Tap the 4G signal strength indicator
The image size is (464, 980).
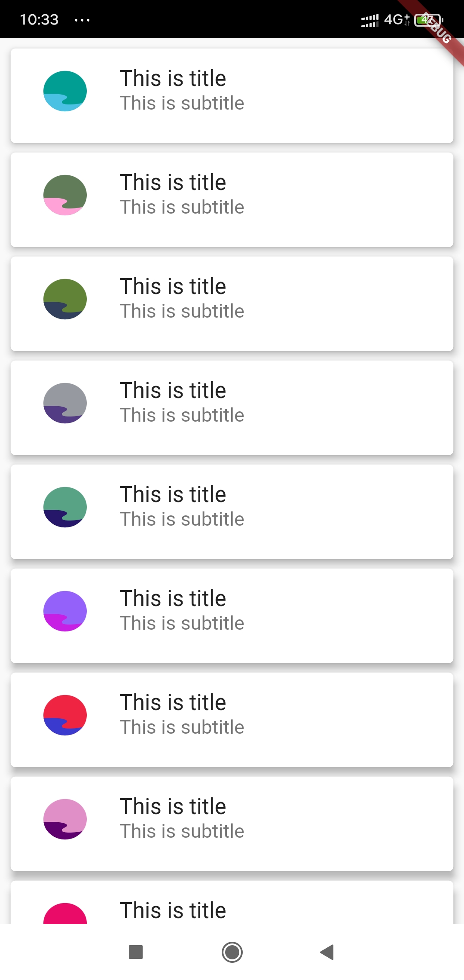[x=369, y=20]
